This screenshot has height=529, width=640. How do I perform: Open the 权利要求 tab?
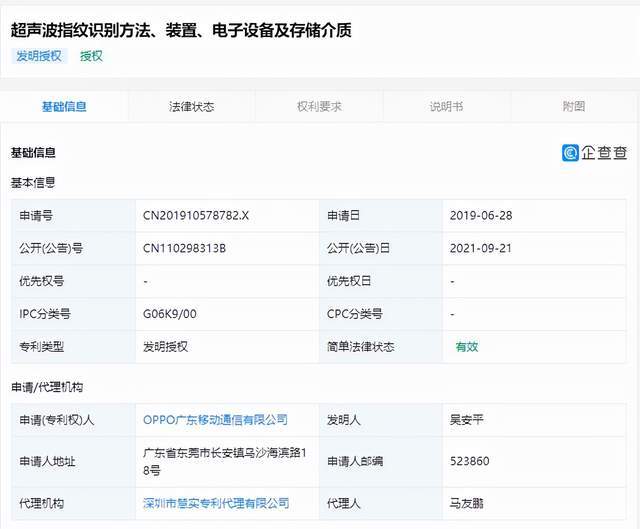coord(319,107)
